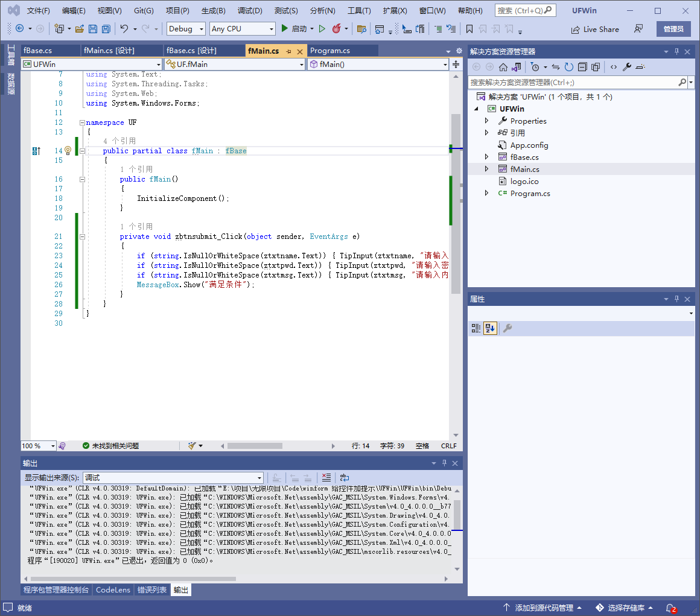700x616 pixels.
Task: Click the open file folder icon
Action: click(x=80, y=29)
